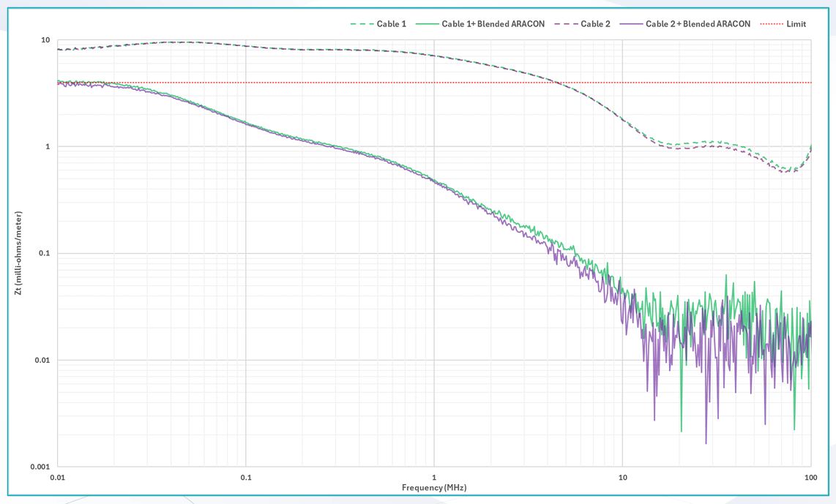Click the 10 tick label on the frequency axis

tap(622, 478)
